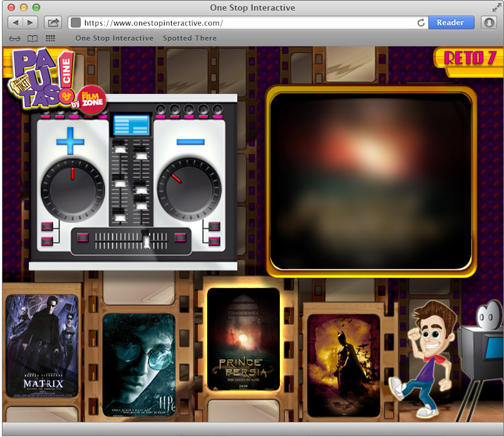Enter full screen with the arrows icon
This screenshot has height=437, width=504.
pos(496,7)
